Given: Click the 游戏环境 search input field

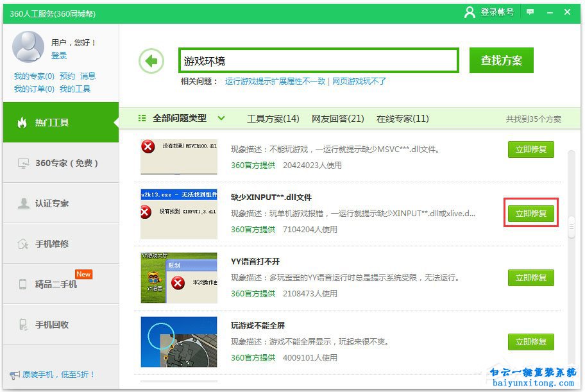Looking at the screenshot, I should 319,60.
